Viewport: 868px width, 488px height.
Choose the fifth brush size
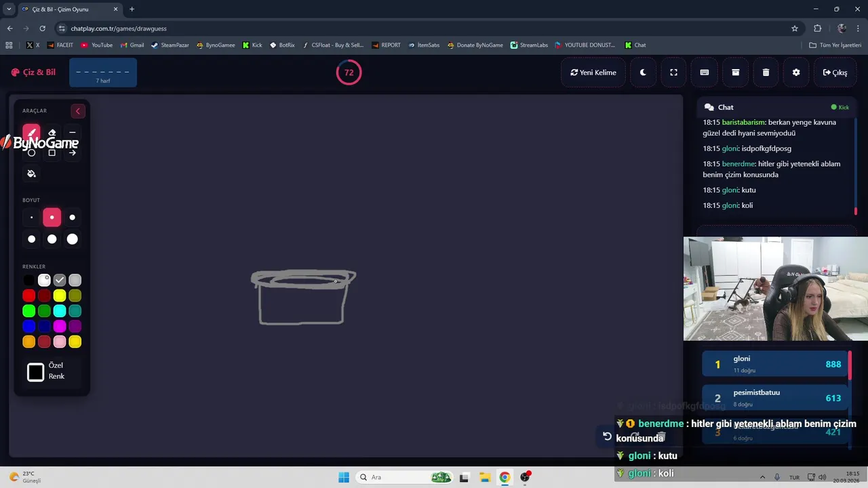click(x=52, y=239)
